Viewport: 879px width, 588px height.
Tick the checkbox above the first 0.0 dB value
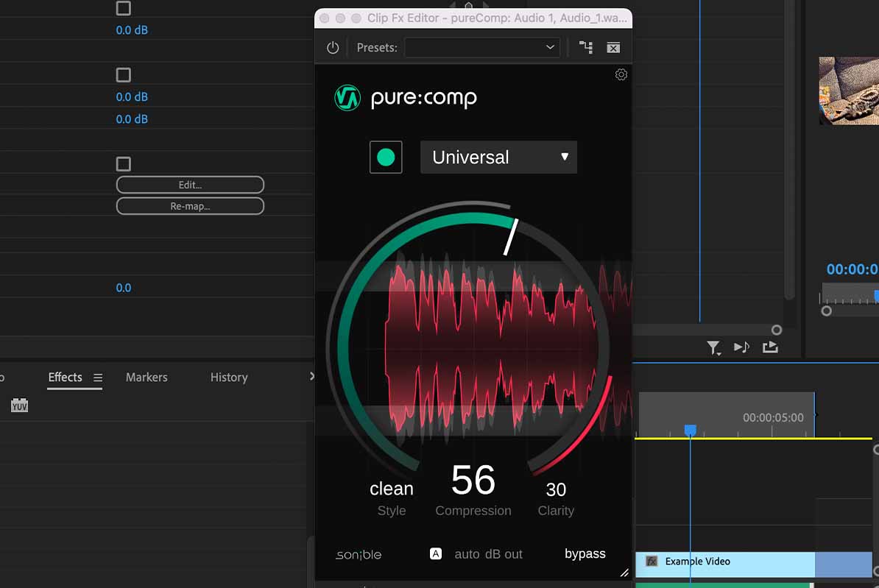coord(124,8)
